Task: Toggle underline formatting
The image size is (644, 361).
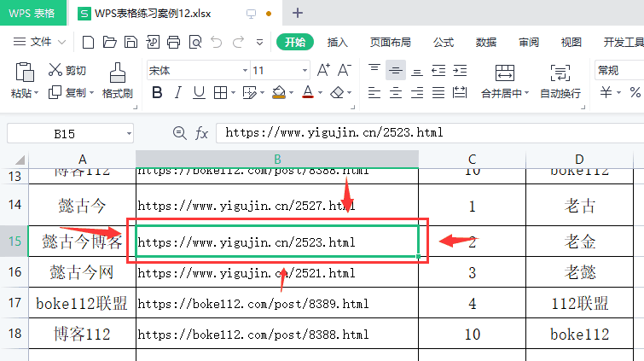Action: tap(200, 92)
